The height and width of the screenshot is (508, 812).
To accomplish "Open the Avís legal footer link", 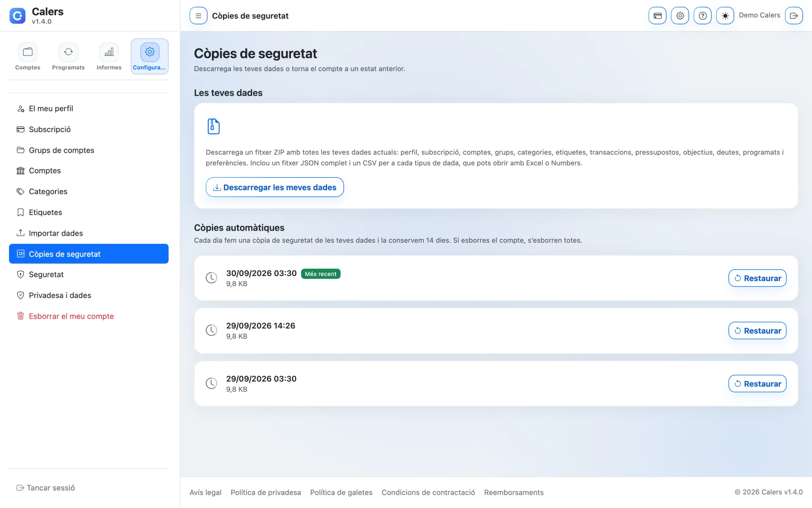I will pos(206,492).
